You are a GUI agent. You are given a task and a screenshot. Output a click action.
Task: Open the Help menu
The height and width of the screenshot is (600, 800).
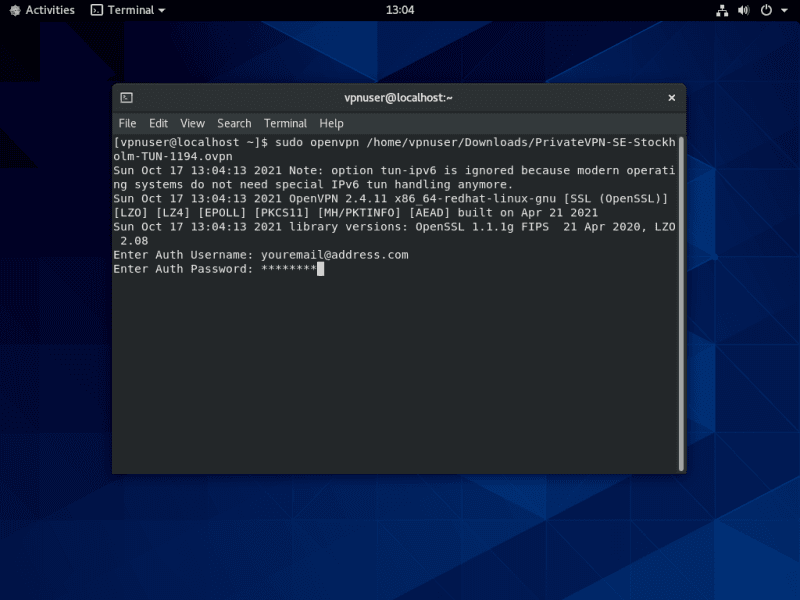coord(331,123)
